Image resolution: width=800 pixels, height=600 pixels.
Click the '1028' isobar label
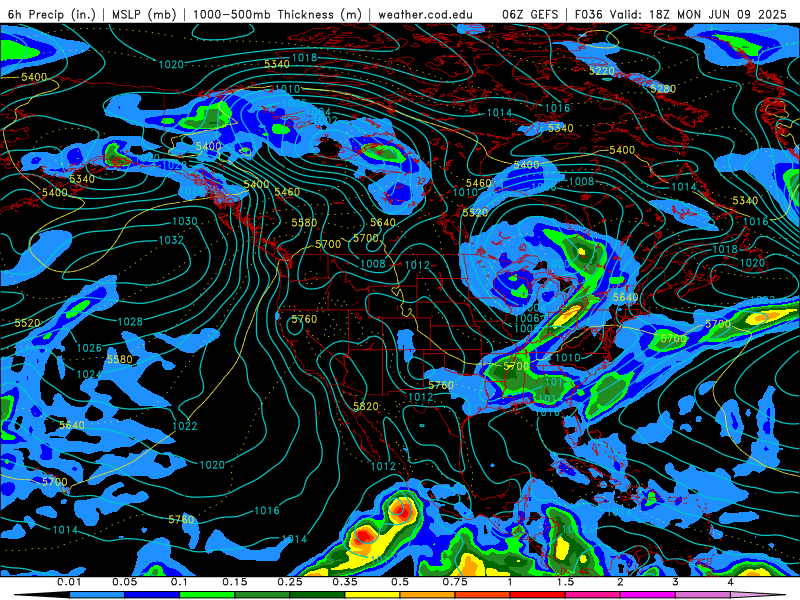coord(130,321)
